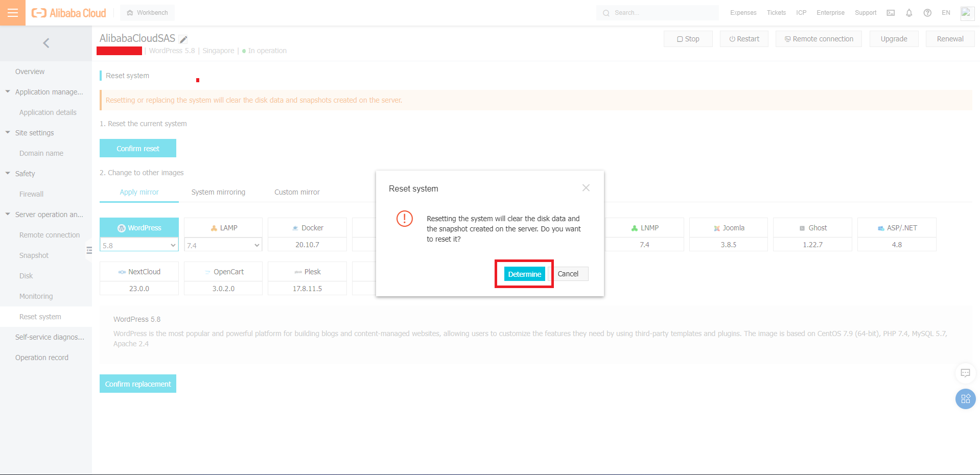Viewport: 980px width, 475px height.
Task: Collapse Server operation section
Action: [x=8, y=215]
